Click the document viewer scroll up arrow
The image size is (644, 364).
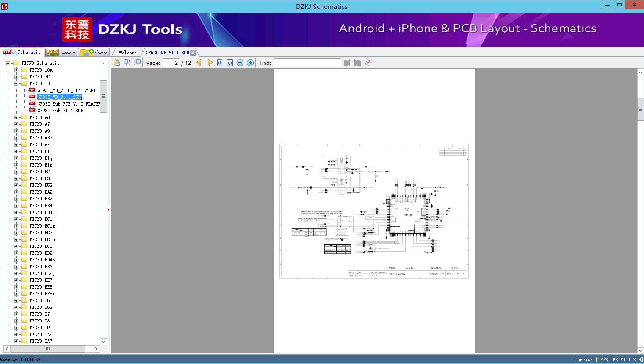(x=641, y=72)
